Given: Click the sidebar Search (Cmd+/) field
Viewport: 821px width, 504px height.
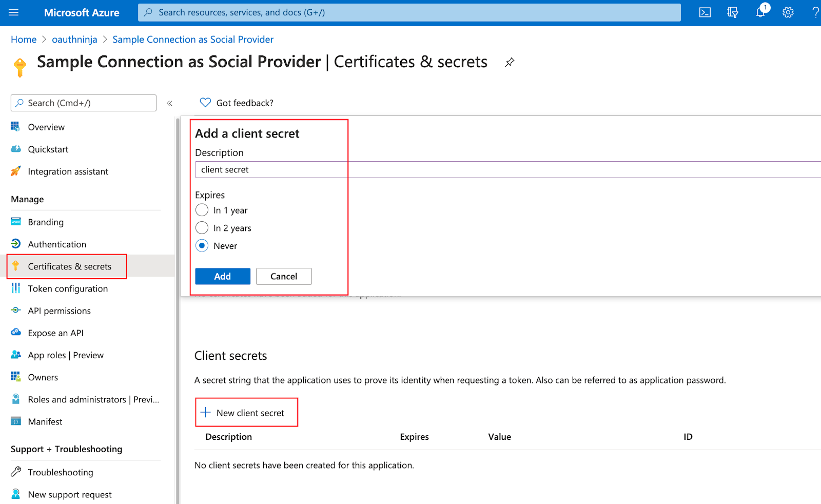Looking at the screenshot, I should [84, 103].
